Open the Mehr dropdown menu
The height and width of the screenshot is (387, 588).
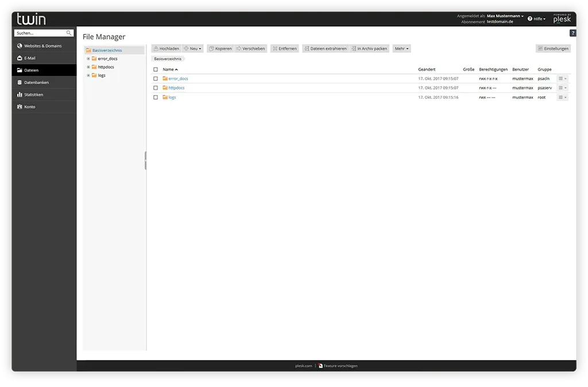click(x=401, y=48)
